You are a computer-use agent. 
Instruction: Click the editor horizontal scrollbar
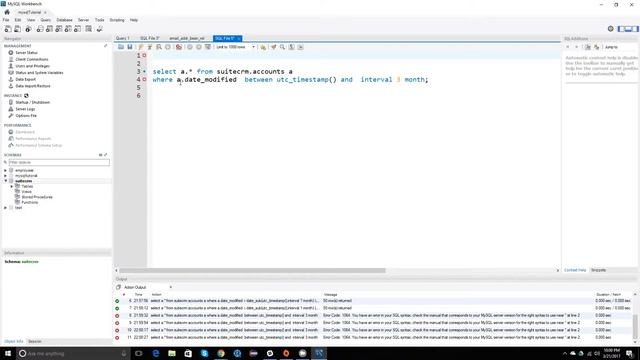(252, 270)
